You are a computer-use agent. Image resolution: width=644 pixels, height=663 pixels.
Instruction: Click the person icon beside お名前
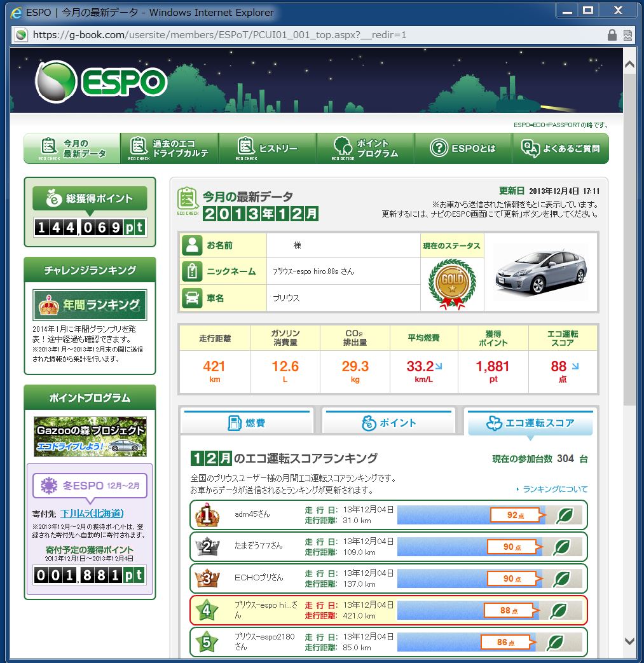pos(192,245)
